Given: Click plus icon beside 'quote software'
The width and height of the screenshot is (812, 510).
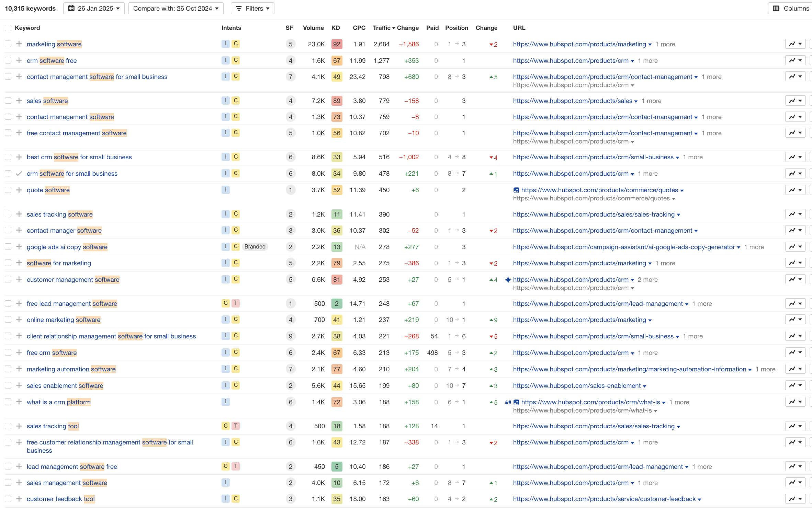Looking at the screenshot, I should point(19,190).
